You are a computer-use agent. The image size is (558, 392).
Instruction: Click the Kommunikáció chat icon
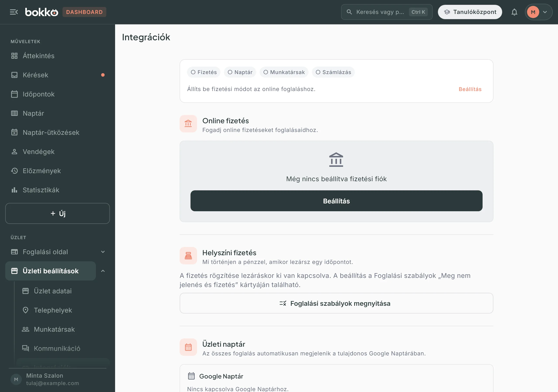(x=26, y=348)
